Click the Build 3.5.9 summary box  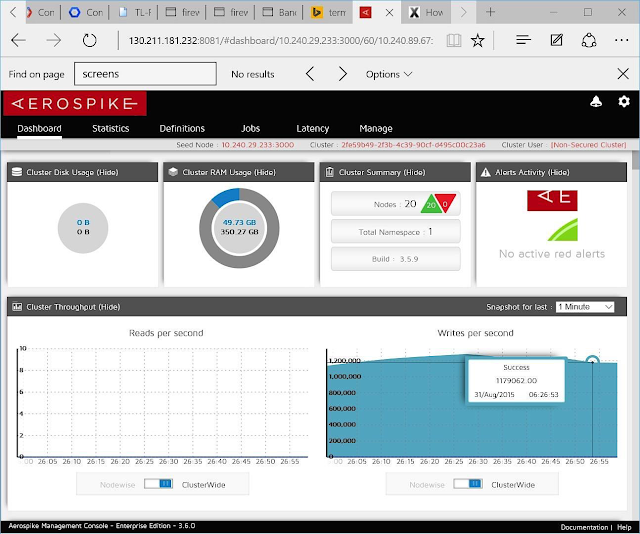(x=396, y=259)
